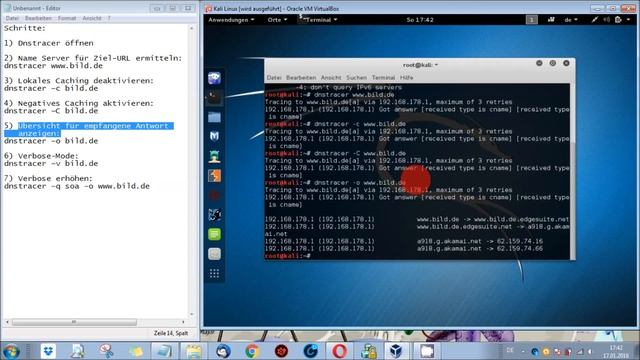Open the de keyboard layout dropdown
The height and width of the screenshot is (360, 640).
pyautogui.click(x=571, y=20)
